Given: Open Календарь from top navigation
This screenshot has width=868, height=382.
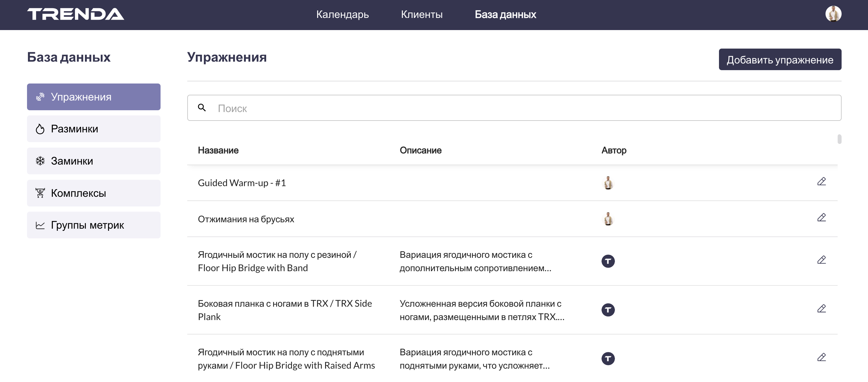Looking at the screenshot, I should pos(342,15).
